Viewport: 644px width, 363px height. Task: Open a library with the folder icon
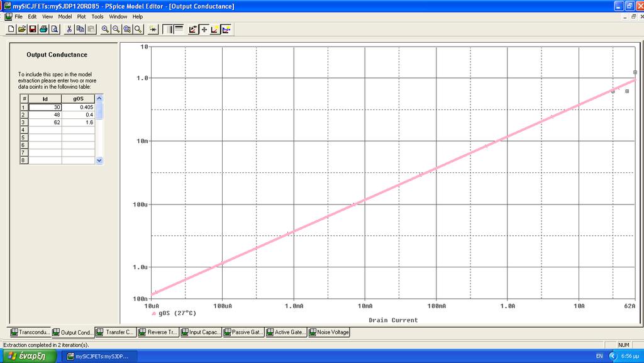(x=22, y=29)
